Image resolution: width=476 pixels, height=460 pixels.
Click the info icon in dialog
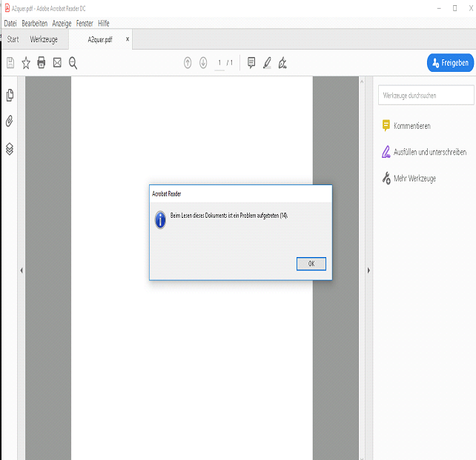(x=160, y=219)
